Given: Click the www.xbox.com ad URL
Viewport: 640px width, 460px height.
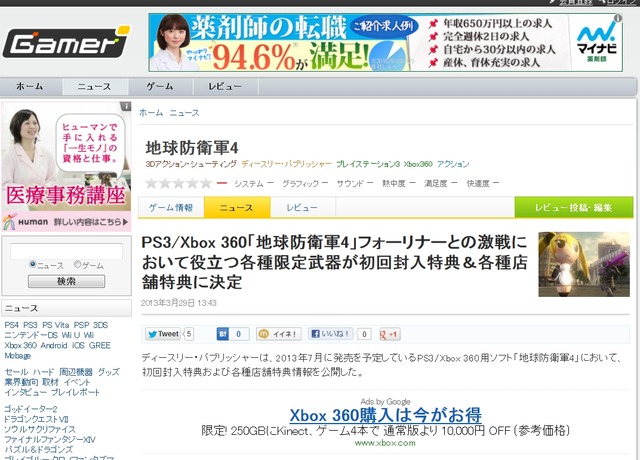Looking at the screenshot, I should click(385, 443).
